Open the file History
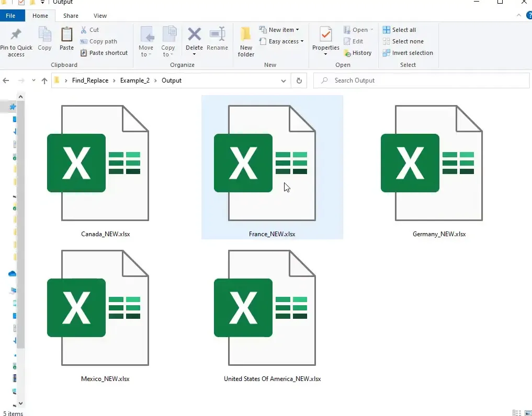532x416 pixels. tap(358, 53)
